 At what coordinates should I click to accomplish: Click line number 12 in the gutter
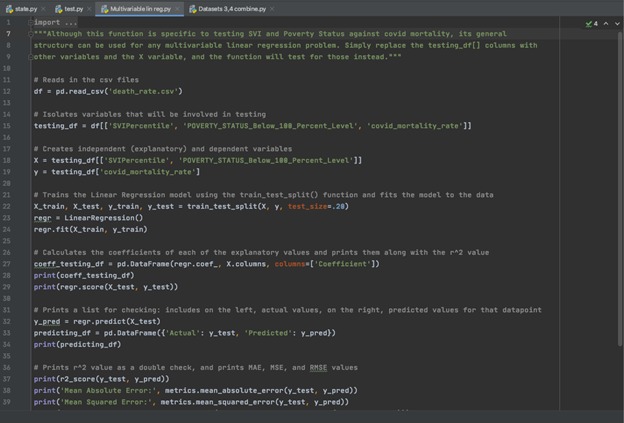tap(7, 91)
